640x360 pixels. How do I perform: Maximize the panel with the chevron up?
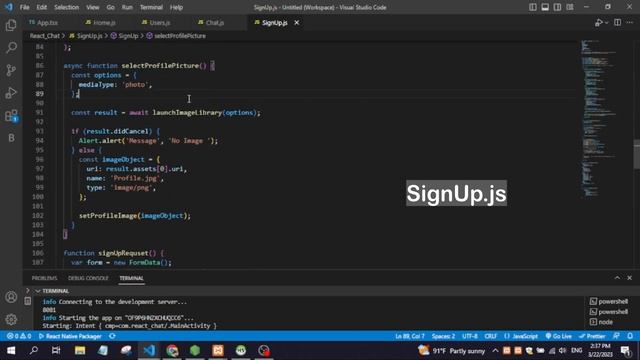[617, 278]
